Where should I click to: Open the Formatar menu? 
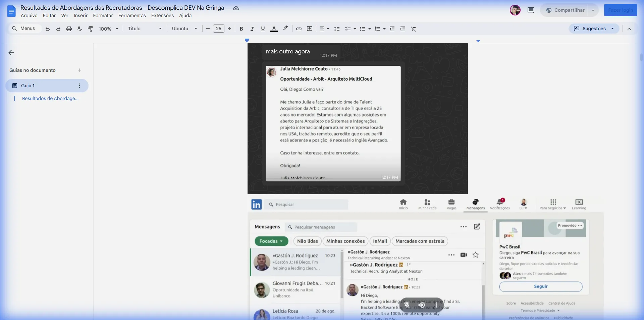(x=103, y=15)
